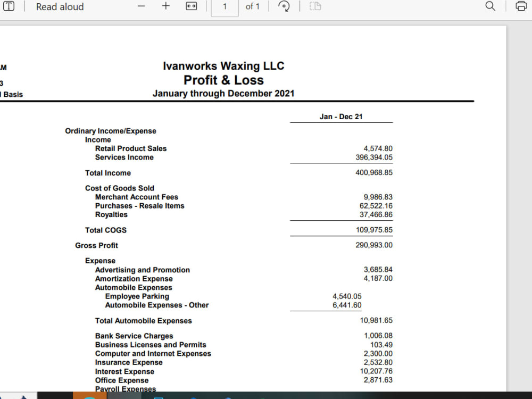532x399 pixels.
Task: Click the value 103.49
Action: pos(381,345)
